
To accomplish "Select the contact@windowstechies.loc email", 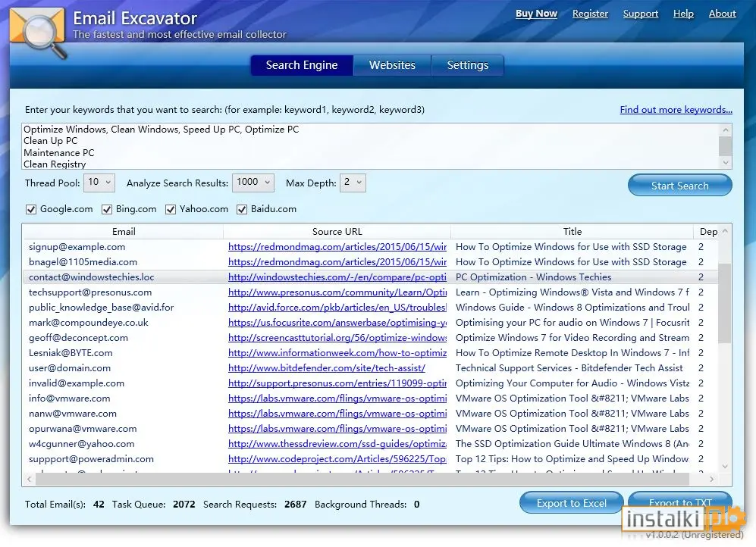I will (x=92, y=277).
